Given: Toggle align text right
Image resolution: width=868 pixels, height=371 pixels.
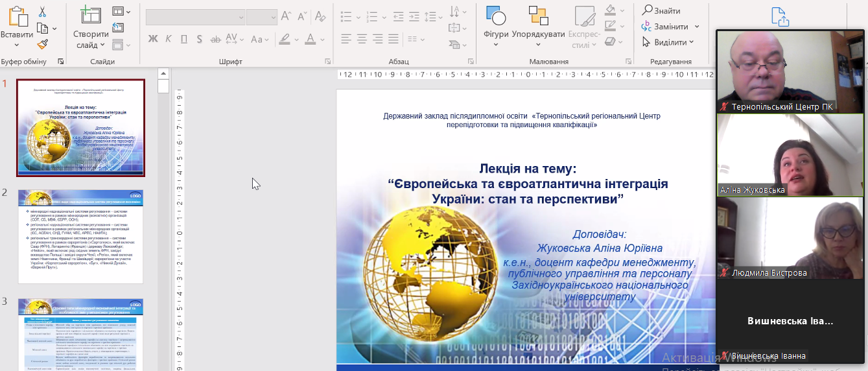Looking at the screenshot, I should point(377,39).
